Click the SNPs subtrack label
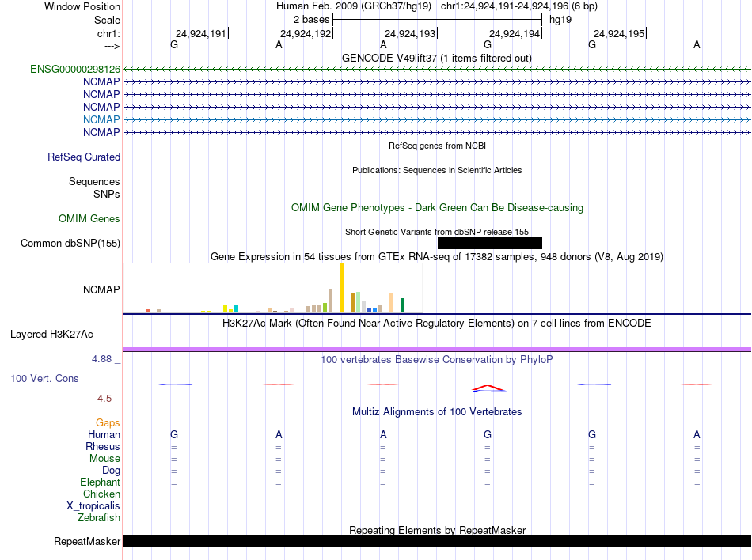 [107, 194]
